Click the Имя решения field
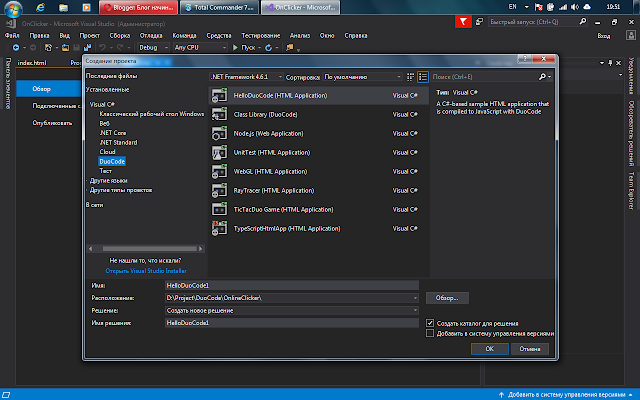Image resolution: width=640 pixels, height=400 pixels. (x=292, y=323)
